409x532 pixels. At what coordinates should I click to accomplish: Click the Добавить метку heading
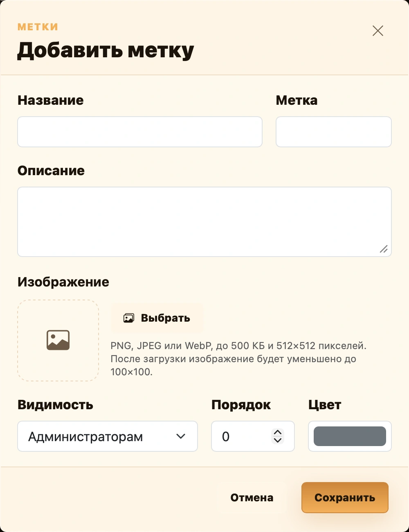(106, 50)
